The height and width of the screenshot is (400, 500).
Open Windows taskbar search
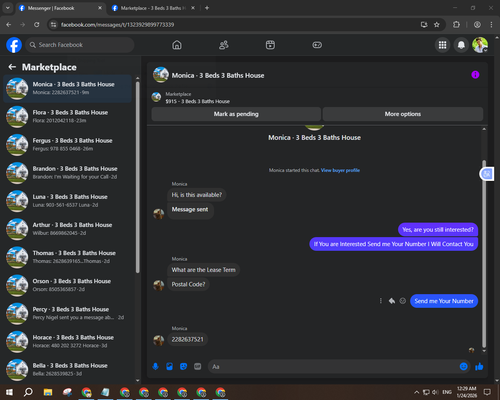click(28, 392)
